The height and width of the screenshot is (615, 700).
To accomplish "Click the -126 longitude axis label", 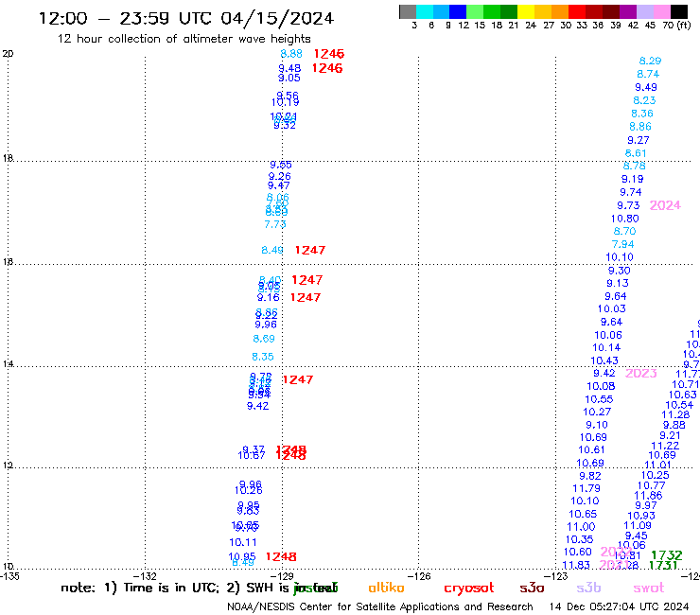I will pyautogui.click(x=419, y=576).
